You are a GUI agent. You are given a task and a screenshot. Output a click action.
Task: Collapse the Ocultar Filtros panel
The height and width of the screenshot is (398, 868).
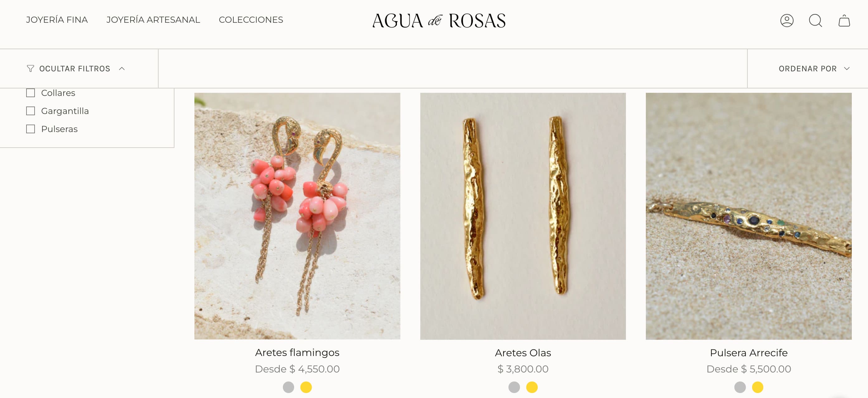point(76,69)
